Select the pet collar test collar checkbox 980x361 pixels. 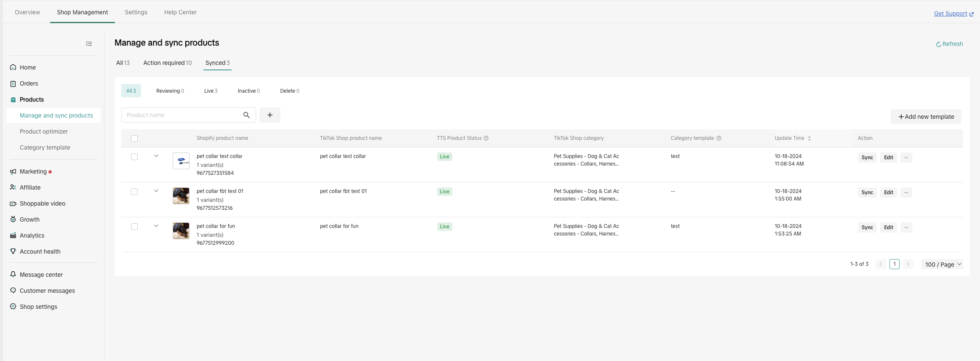tap(134, 157)
